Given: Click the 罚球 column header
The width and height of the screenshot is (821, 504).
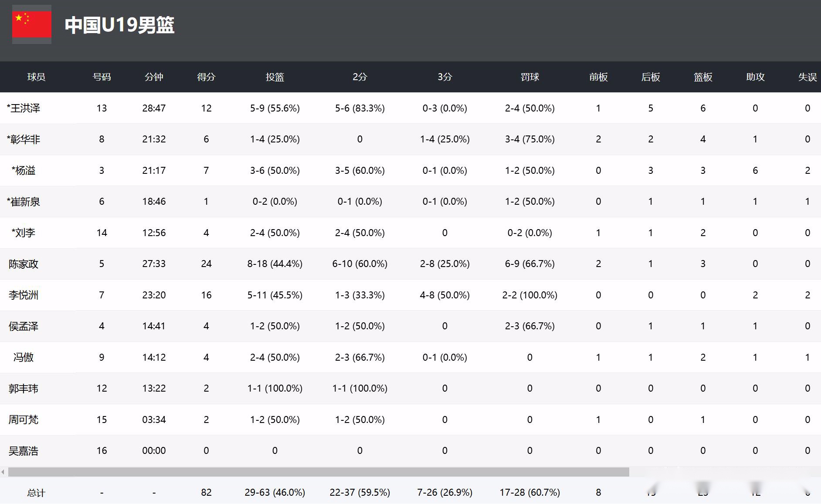Looking at the screenshot, I should (529, 77).
